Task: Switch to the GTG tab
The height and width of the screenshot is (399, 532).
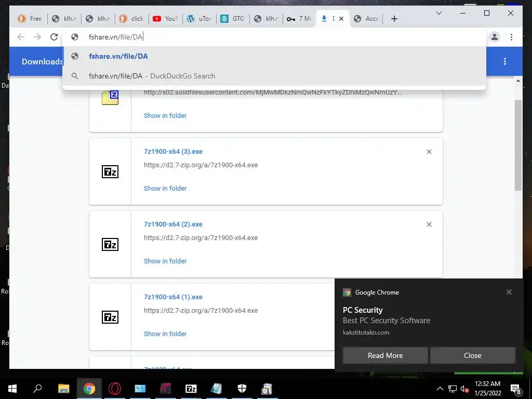Action: (233, 19)
